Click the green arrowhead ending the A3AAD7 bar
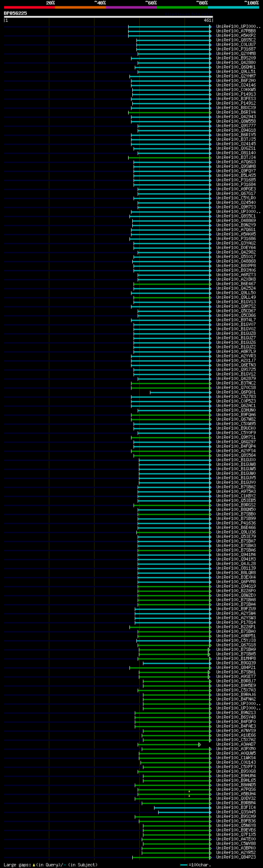The image size is (263, 868). [200, 744]
